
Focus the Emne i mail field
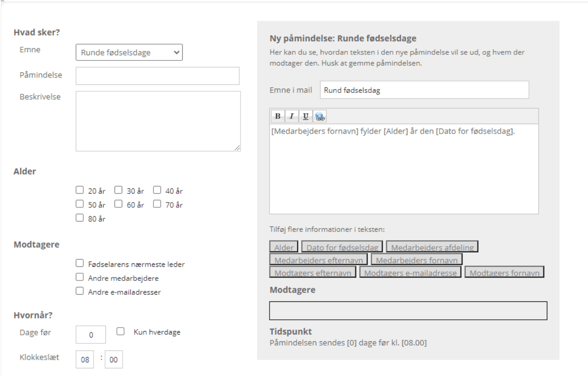pyautogui.click(x=424, y=90)
